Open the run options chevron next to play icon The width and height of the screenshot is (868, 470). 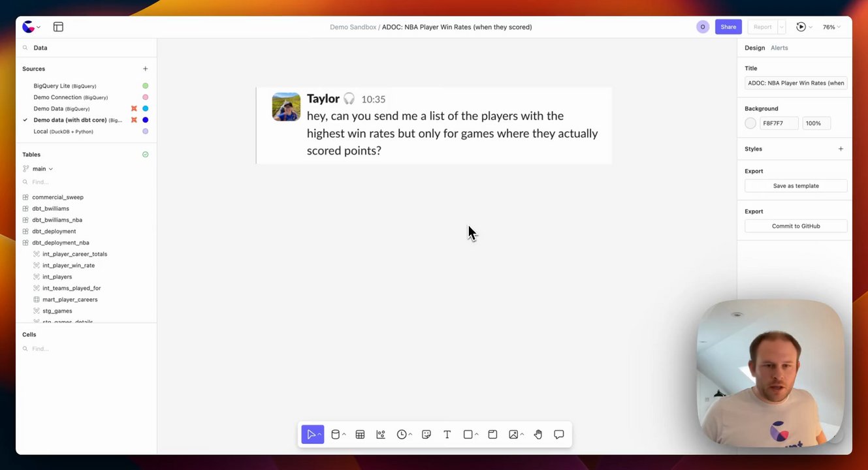point(811,27)
